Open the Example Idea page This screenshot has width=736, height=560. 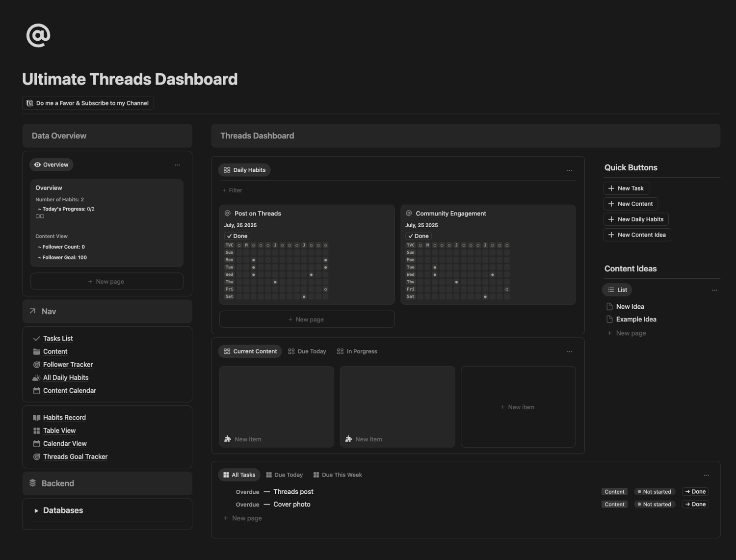[x=636, y=320]
